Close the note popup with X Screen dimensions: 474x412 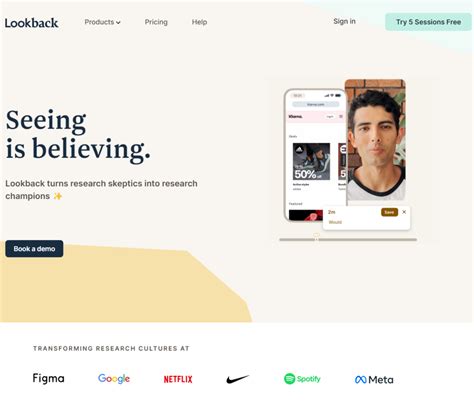[404, 212]
